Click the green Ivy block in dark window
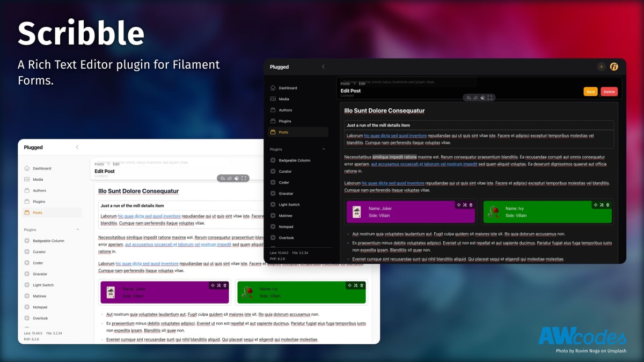 point(547,212)
